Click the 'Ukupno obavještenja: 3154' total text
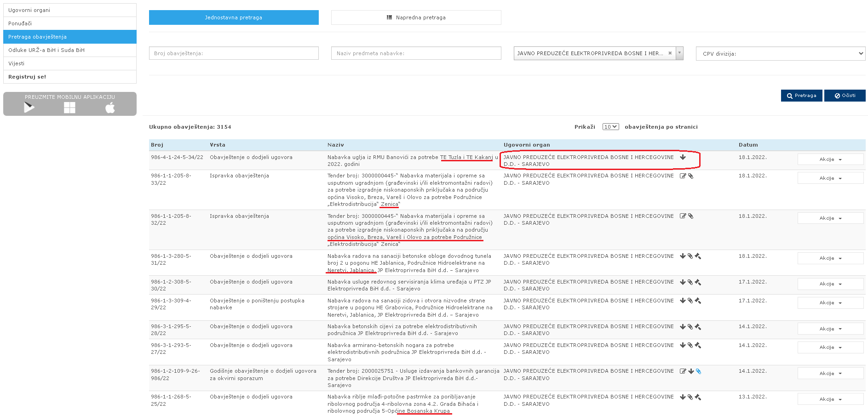The image size is (868, 415). click(x=190, y=127)
